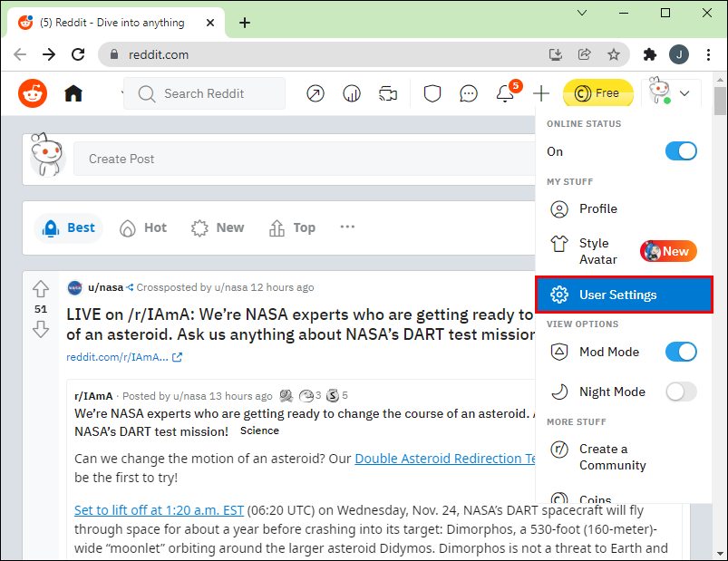Click the Science flair tag
Screen dimensions: 728x561
pos(259,430)
